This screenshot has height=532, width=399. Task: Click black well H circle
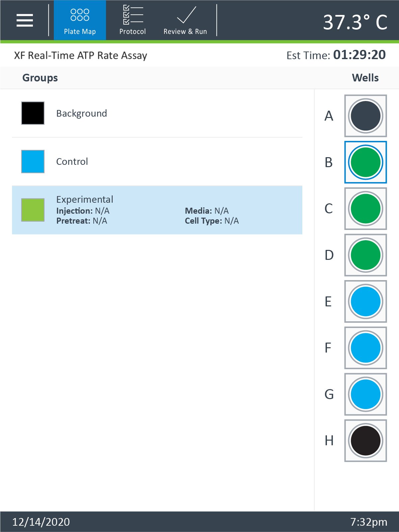coord(365,441)
